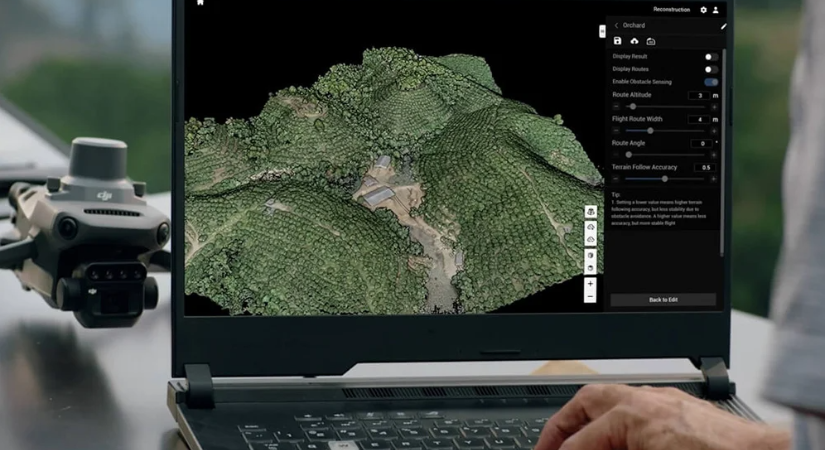Image resolution: width=825 pixels, height=450 pixels.
Task: Zoom in the map with plus button
Action: pos(590,284)
